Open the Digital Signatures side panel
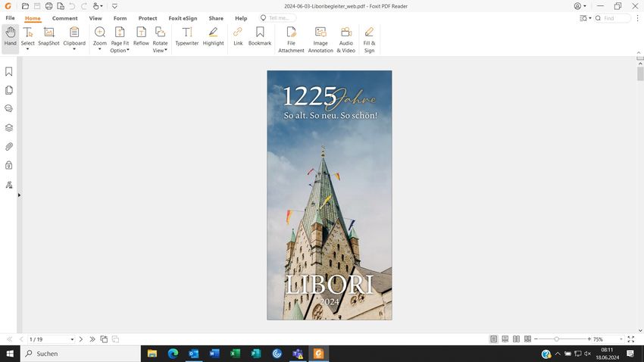 [8, 185]
